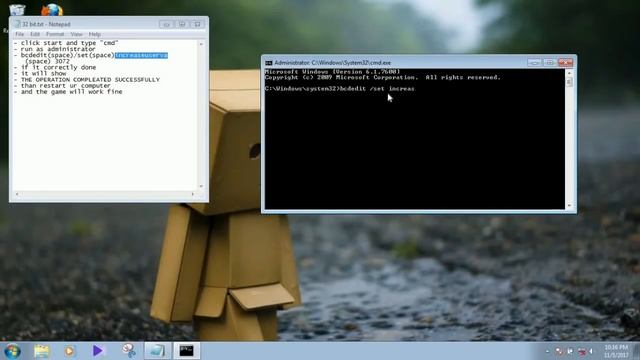Image resolution: width=640 pixels, height=360 pixels.
Task: Open Windows Explorer folder in taskbar
Action: click(x=41, y=351)
